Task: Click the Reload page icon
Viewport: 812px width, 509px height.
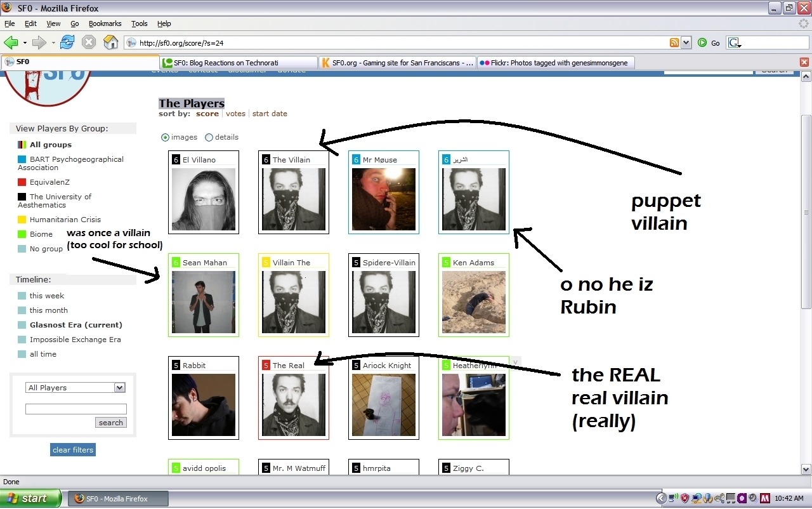Action: (x=67, y=43)
